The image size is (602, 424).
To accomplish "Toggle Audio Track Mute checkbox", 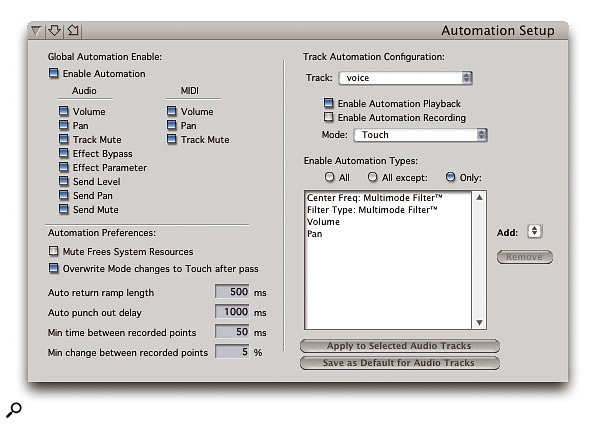I will click(x=63, y=139).
